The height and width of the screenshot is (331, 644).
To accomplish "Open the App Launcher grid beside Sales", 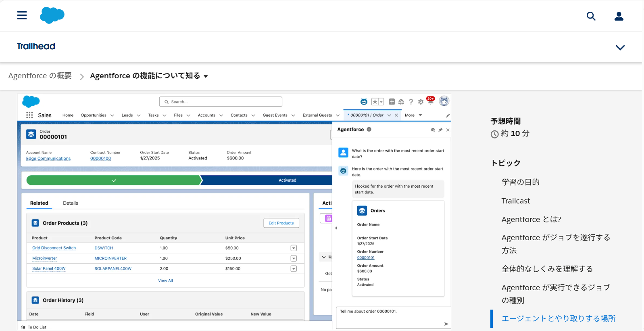I will tap(29, 115).
